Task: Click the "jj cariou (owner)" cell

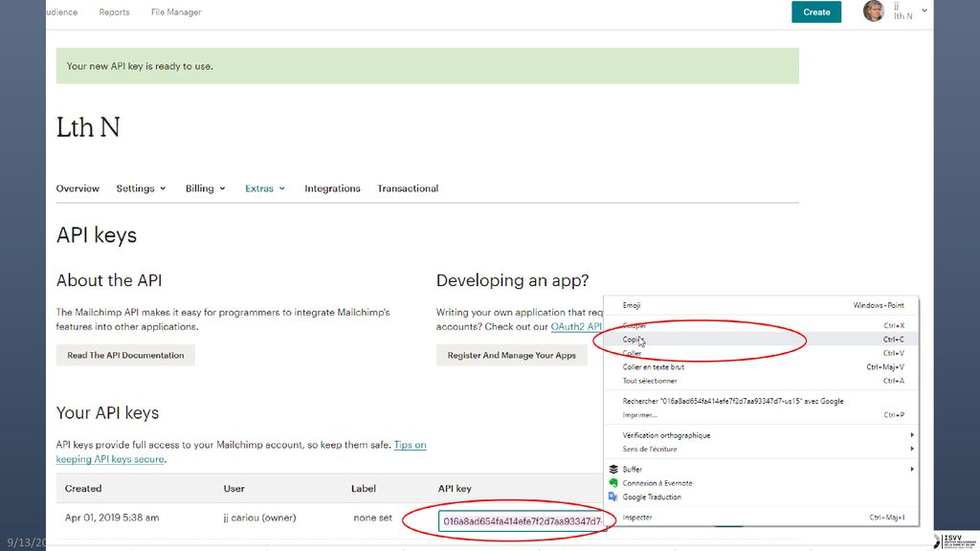Action: (260, 518)
